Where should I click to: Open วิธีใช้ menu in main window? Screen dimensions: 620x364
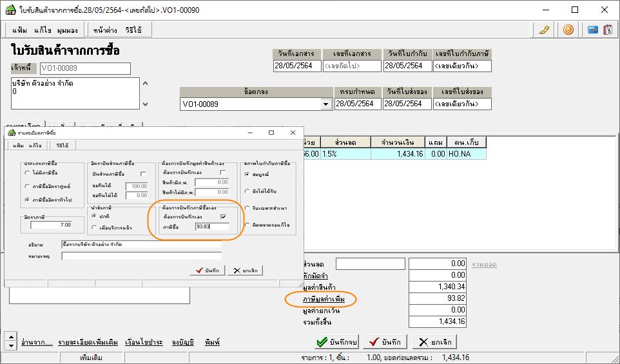133,30
